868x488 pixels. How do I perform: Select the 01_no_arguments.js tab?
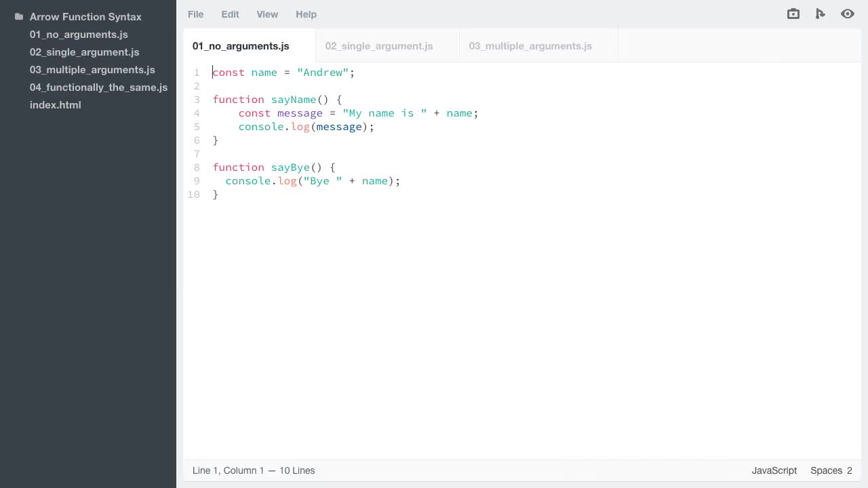click(x=241, y=46)
